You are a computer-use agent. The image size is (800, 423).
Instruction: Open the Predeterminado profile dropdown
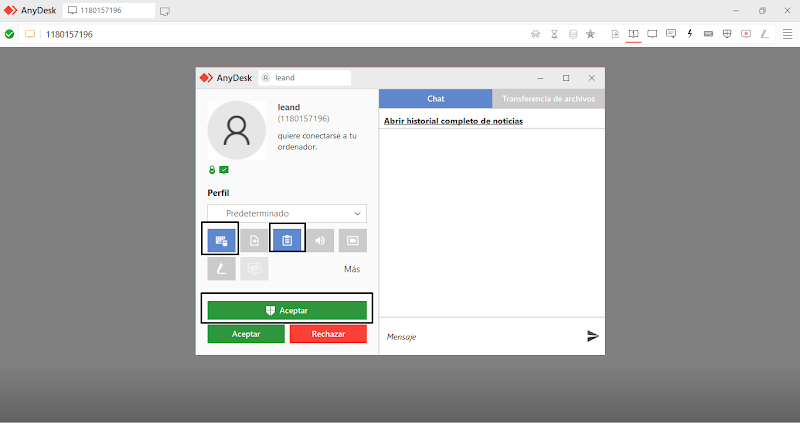tap(287, 213)
